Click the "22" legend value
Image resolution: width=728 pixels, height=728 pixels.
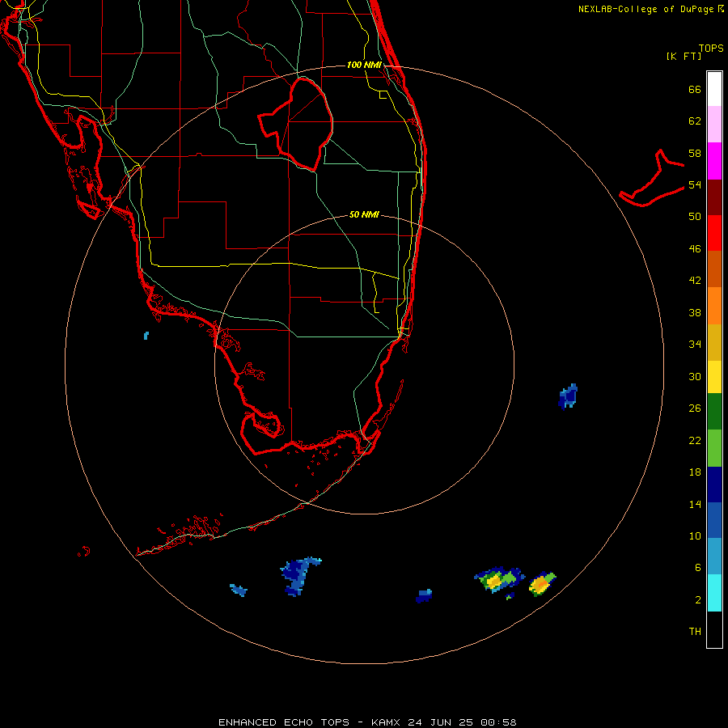click(x=695, y=440)
